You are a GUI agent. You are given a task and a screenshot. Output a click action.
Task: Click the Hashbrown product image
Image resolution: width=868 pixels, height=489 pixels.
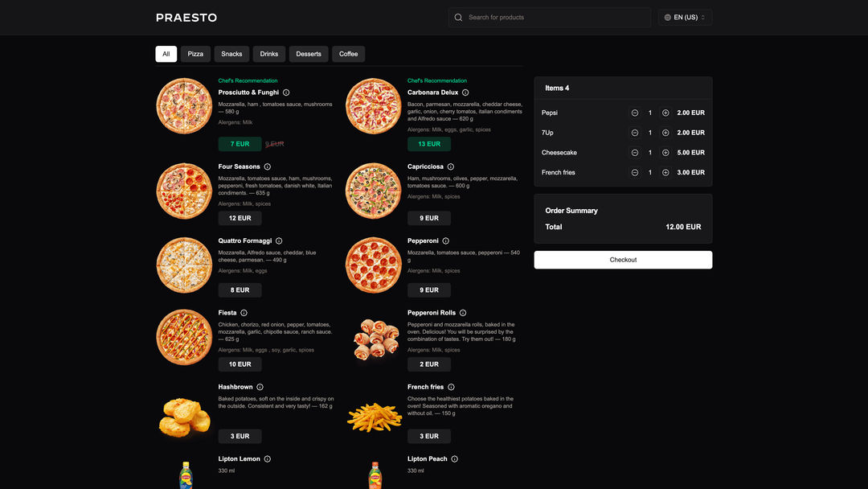(185, 417)
